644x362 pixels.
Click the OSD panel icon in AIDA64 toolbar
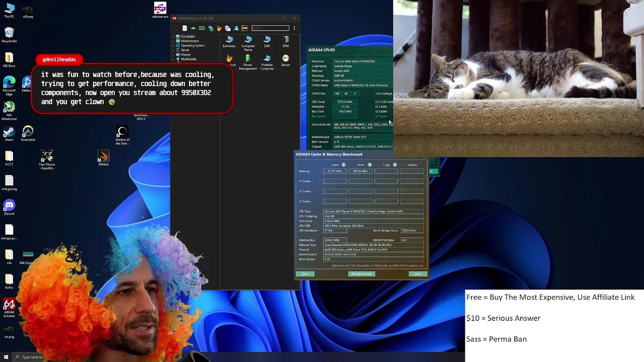[x=245, y=28]
